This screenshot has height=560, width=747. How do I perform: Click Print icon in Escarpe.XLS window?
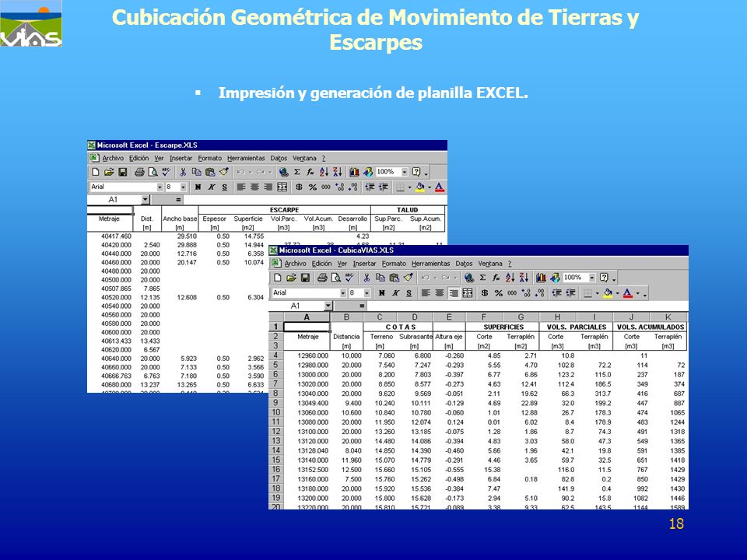(139, 172)
